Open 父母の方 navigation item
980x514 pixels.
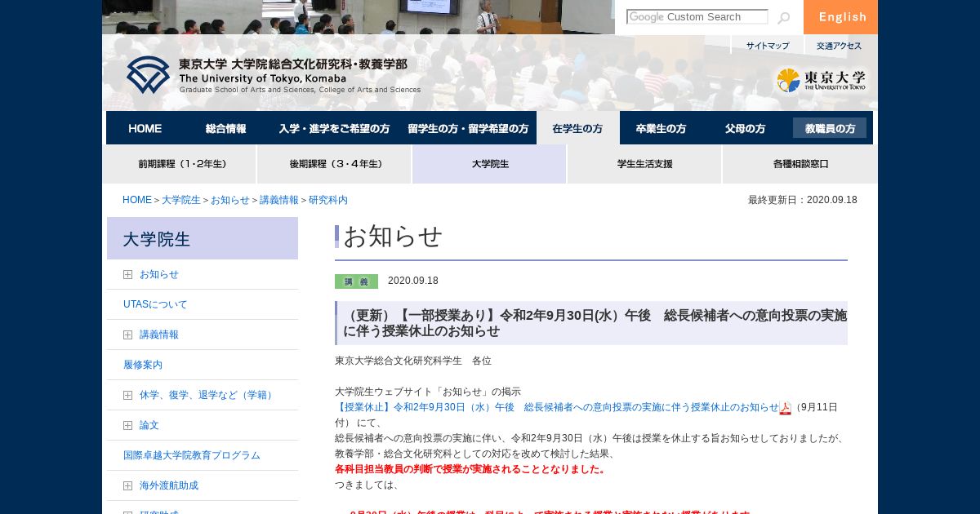[x=745, y=128]
